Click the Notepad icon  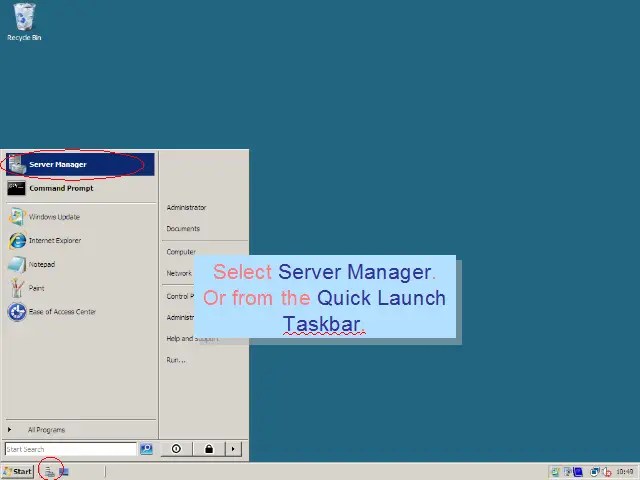[17, 264]
